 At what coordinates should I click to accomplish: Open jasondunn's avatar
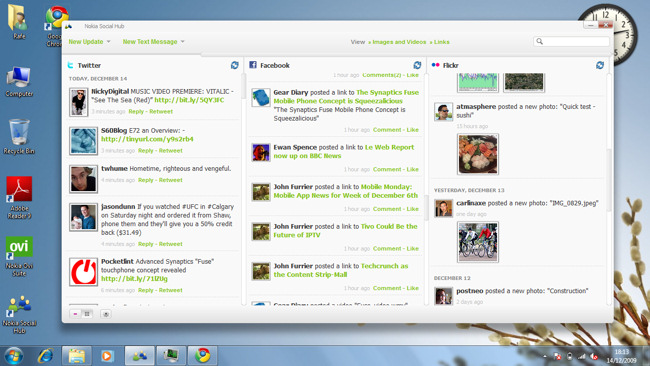(83, 217)
